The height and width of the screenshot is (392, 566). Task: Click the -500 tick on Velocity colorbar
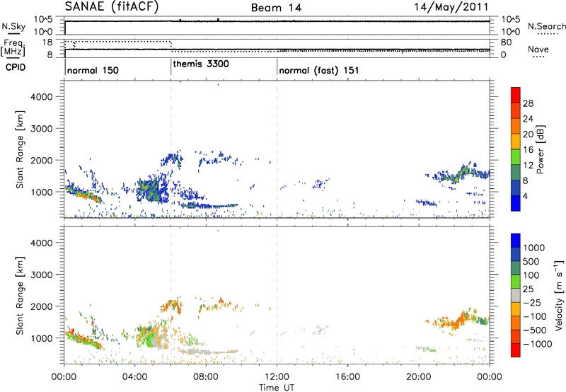point(535,330)
